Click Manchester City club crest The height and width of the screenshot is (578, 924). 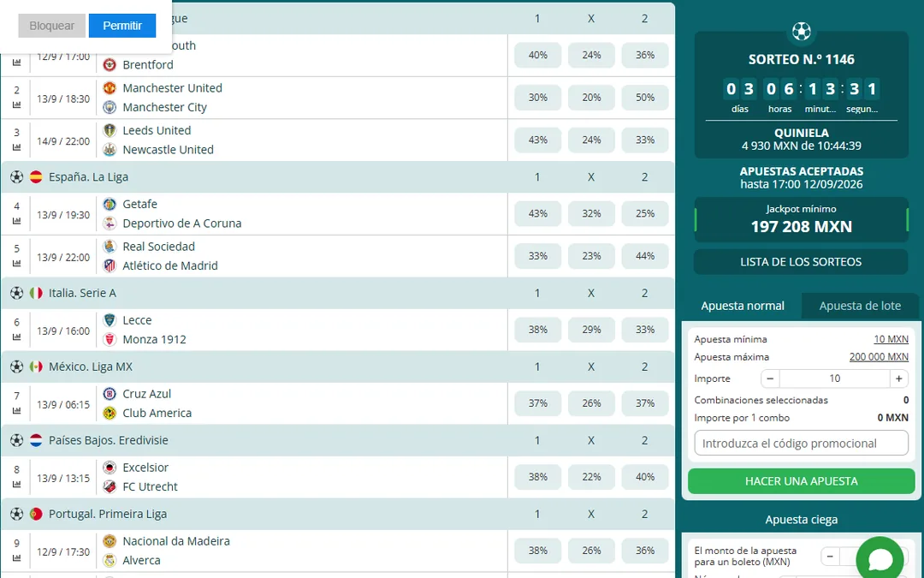110,107
